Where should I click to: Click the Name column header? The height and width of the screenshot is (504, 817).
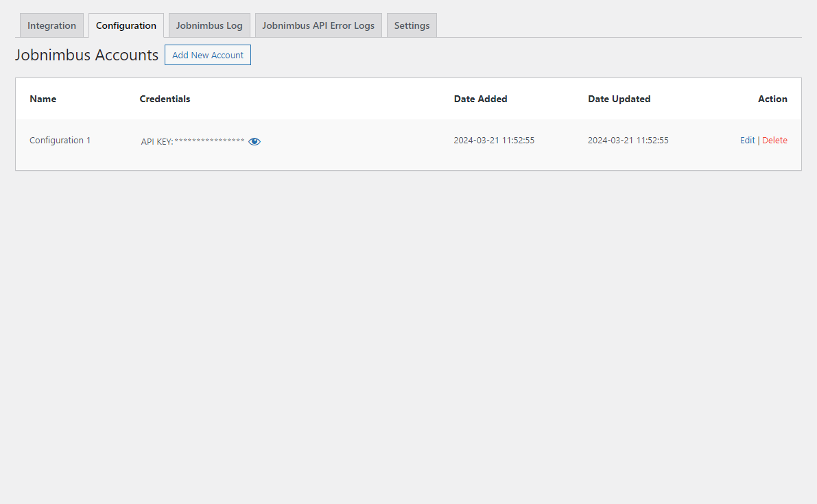[43, 99]
